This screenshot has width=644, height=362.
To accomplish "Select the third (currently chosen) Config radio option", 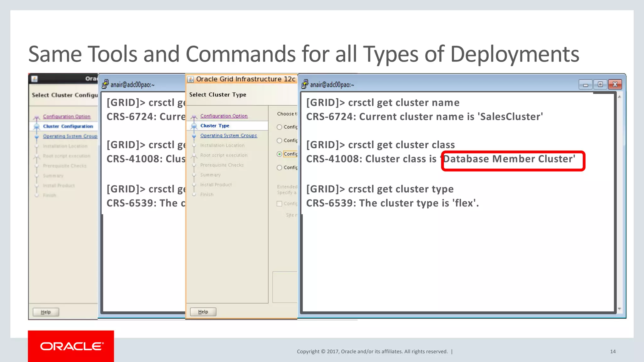I will point(279,154).
